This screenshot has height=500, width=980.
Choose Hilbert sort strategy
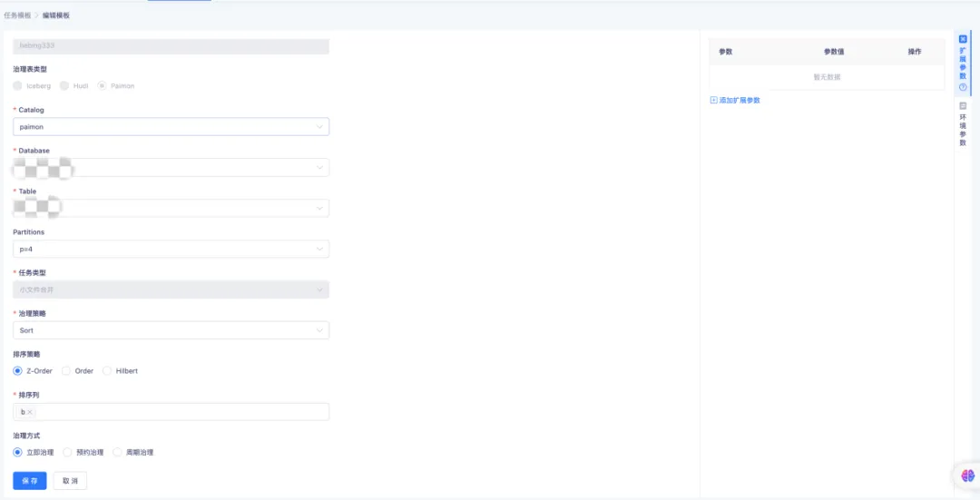[x=107, y=370]
